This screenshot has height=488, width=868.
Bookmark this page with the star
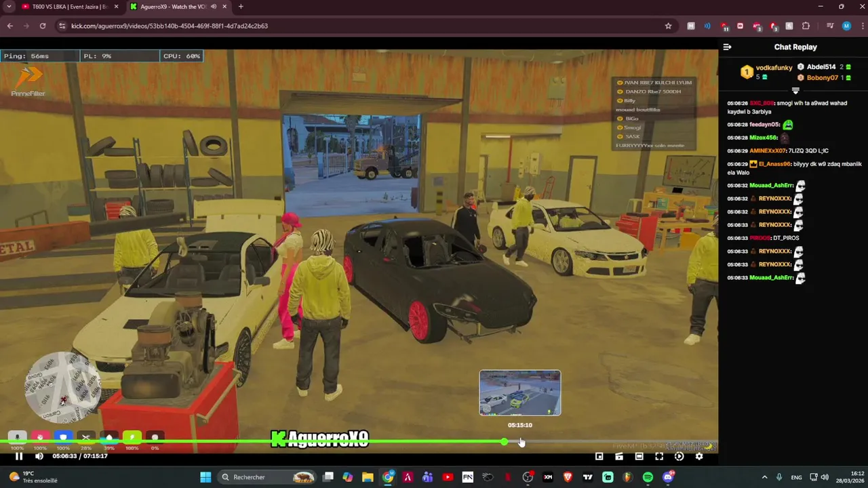668,26
